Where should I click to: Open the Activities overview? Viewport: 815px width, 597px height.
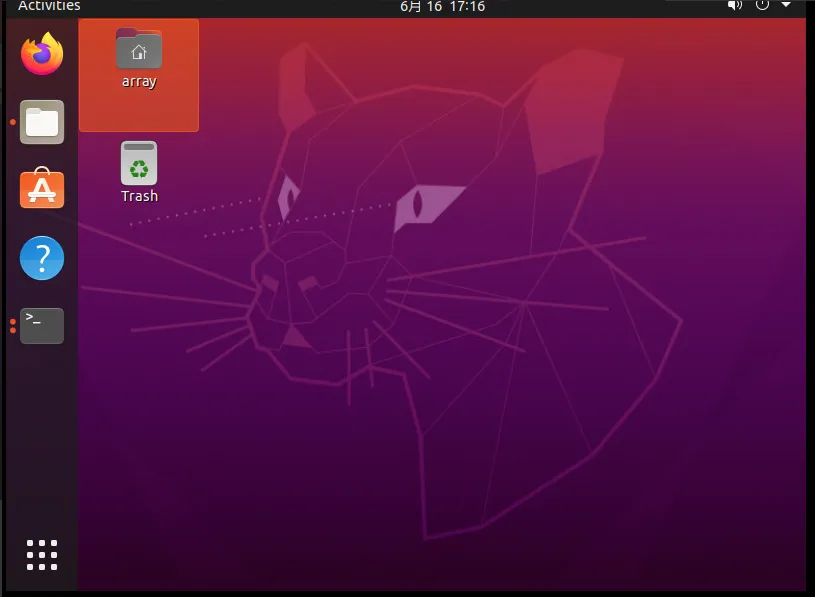pyautogui.click(x=49, y=6)
